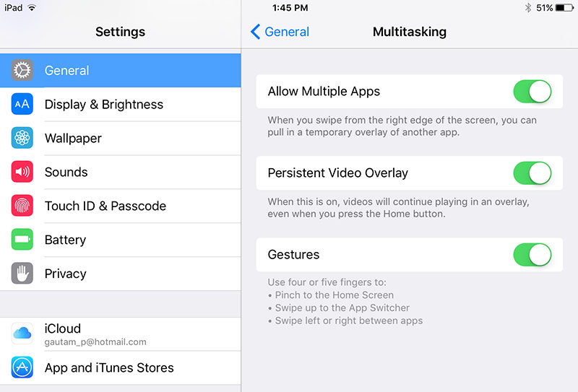This screenshot has width=578, height=392.
Task: Disable the Allow Multiple Apps switch
Action: pyautogui.click(x=532, y=92)
